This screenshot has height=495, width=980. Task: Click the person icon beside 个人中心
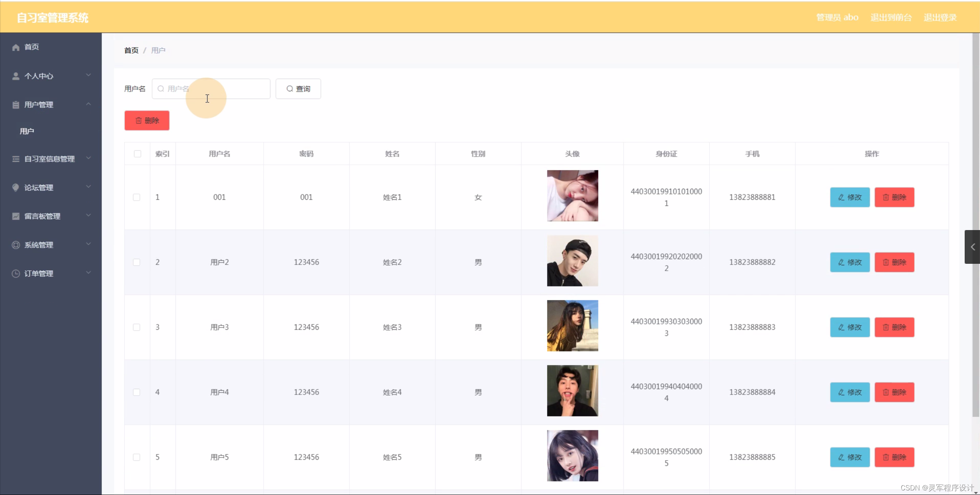[x=16, y=76]
